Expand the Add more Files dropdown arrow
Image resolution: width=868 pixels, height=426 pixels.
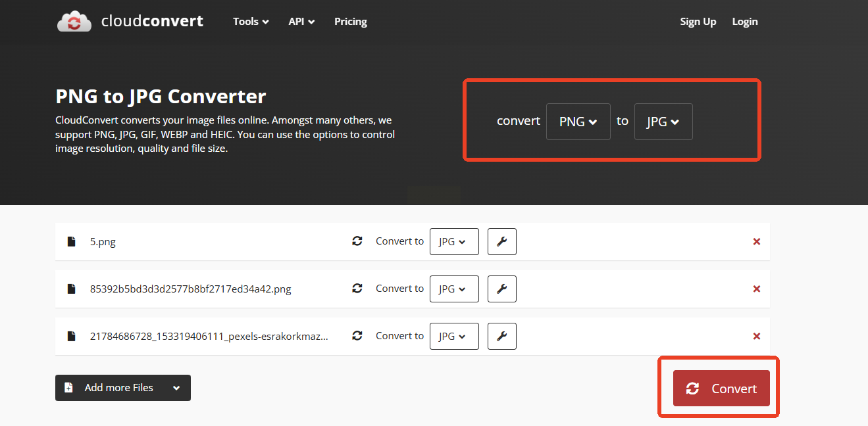point(176,388)
